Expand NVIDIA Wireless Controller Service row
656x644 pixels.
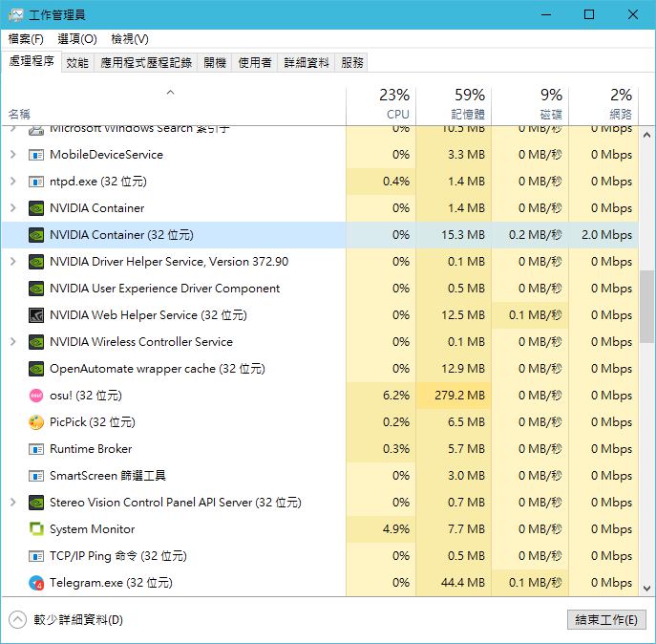pyautogui.click(x=13, y=342)
